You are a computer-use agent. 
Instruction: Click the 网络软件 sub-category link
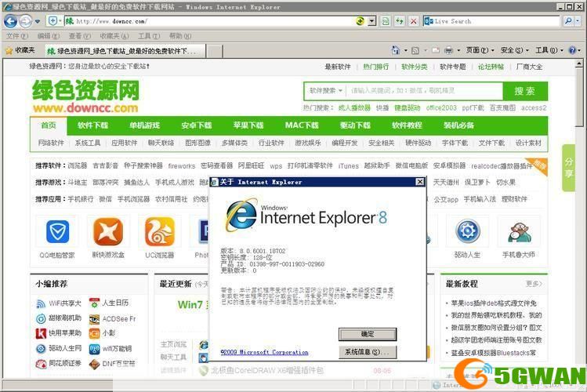click(x=51, y=143)
